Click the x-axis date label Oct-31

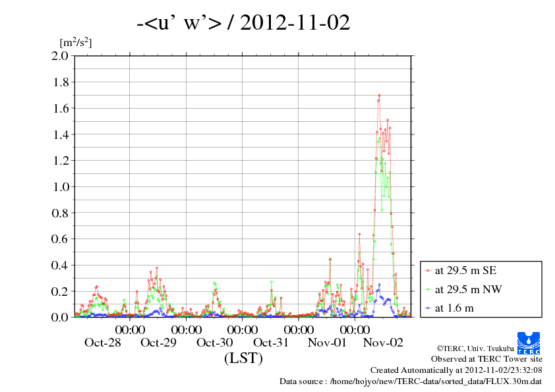coord(271,343)
